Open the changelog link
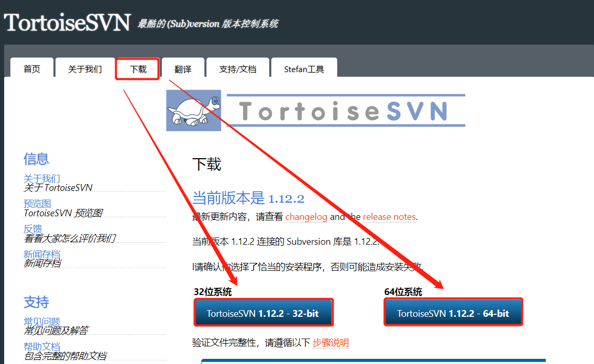The image size is (594, 364). click(306, 217)
